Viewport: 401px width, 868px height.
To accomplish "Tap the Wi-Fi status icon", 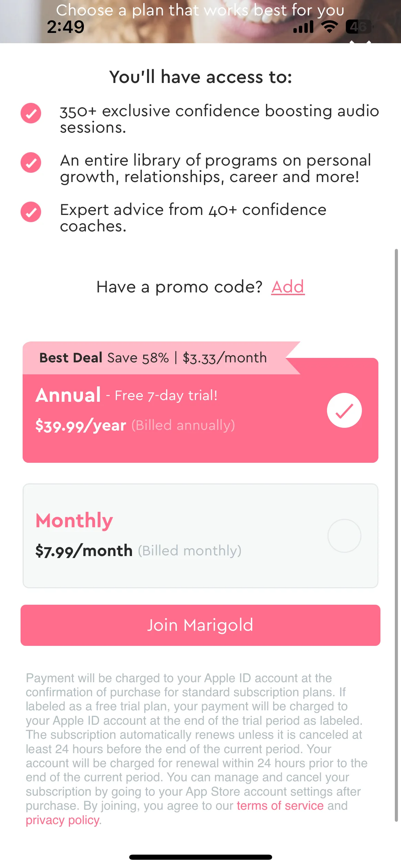I will 329,26.
